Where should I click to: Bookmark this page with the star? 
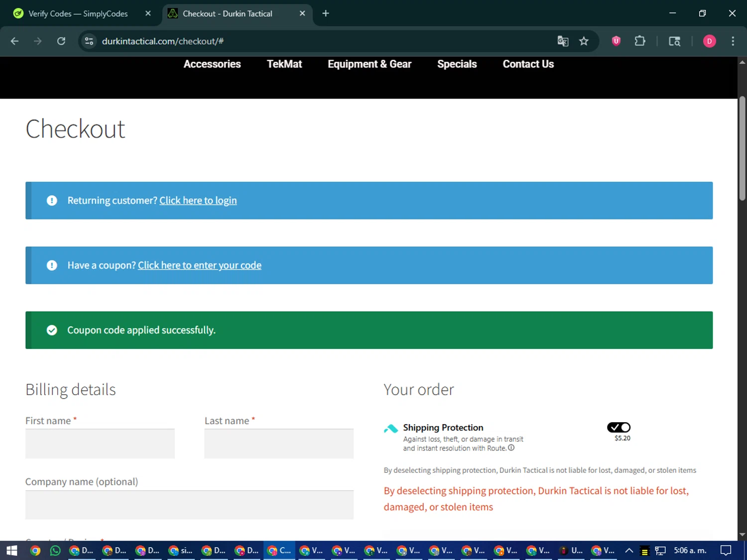pyautogui.click(x=584, y=41)
